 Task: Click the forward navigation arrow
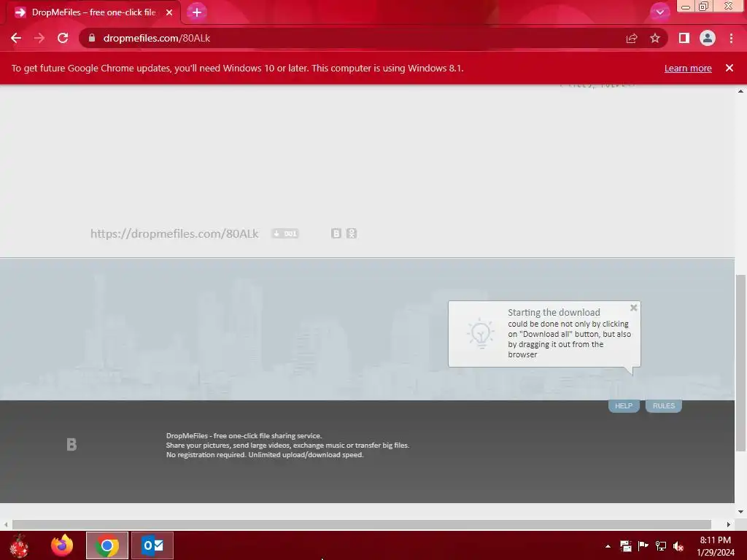(39, 38)
